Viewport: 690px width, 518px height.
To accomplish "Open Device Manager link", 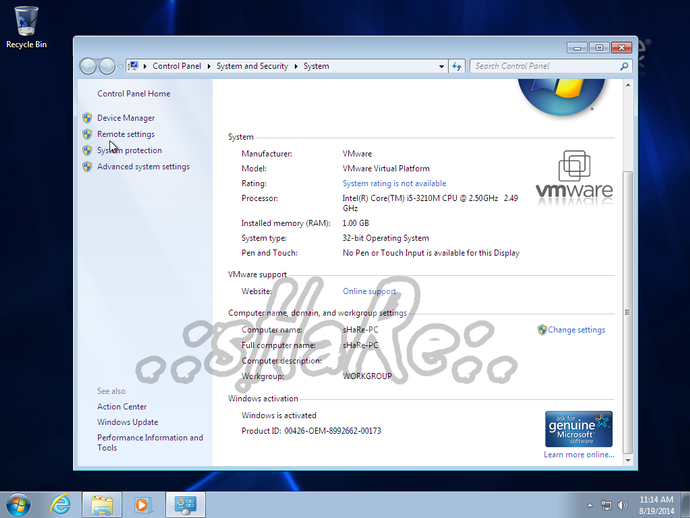I will (x=126, y=118).
